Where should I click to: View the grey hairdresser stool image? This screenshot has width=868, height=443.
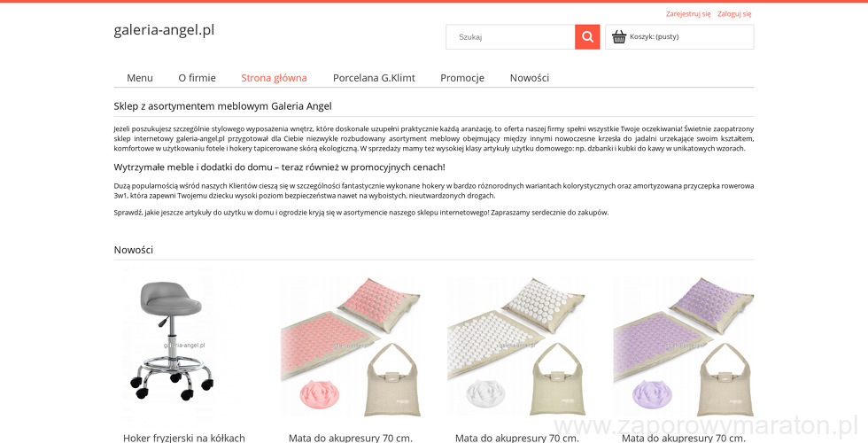[182, 345]
